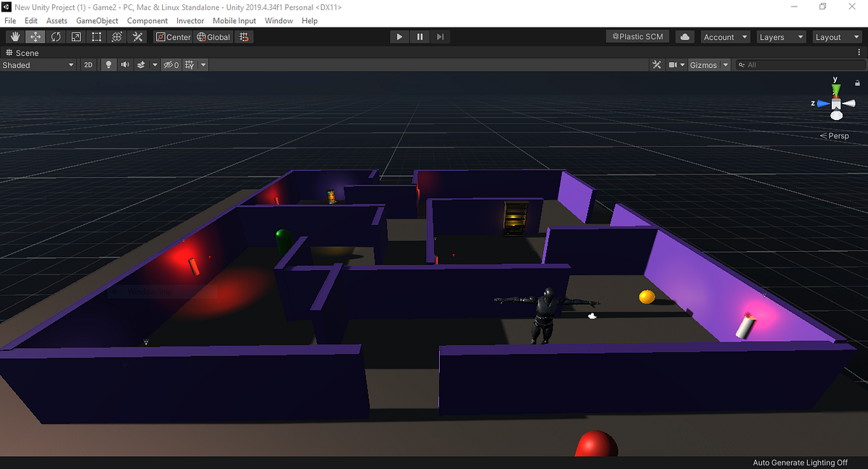
Task: Select the Scale tool
Action: 76,36
